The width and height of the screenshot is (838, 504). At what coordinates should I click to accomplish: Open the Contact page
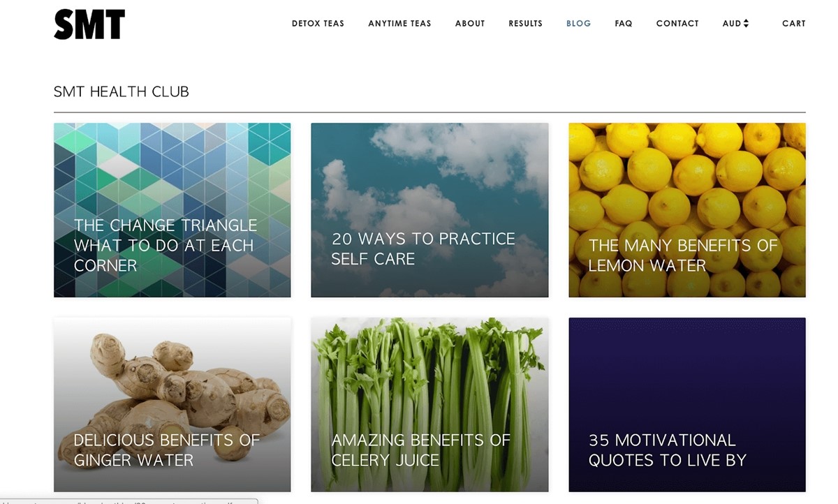click(x=677, y=23)
